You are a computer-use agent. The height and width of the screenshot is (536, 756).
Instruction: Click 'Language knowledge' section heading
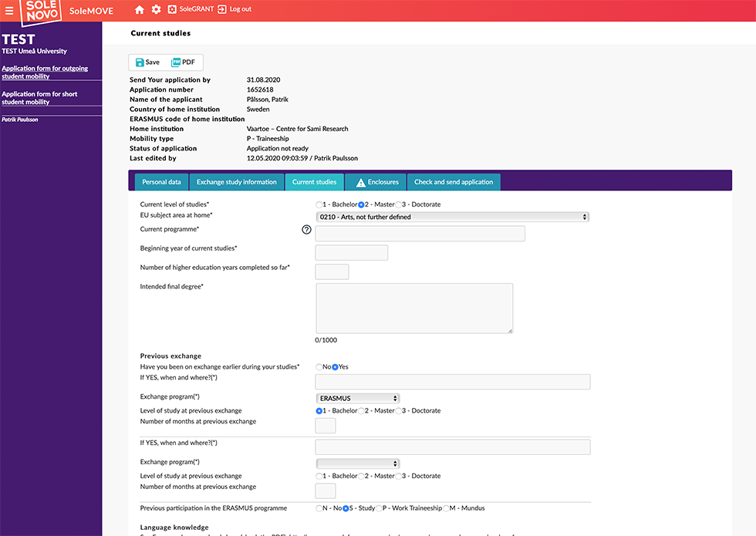pos(174,528)
